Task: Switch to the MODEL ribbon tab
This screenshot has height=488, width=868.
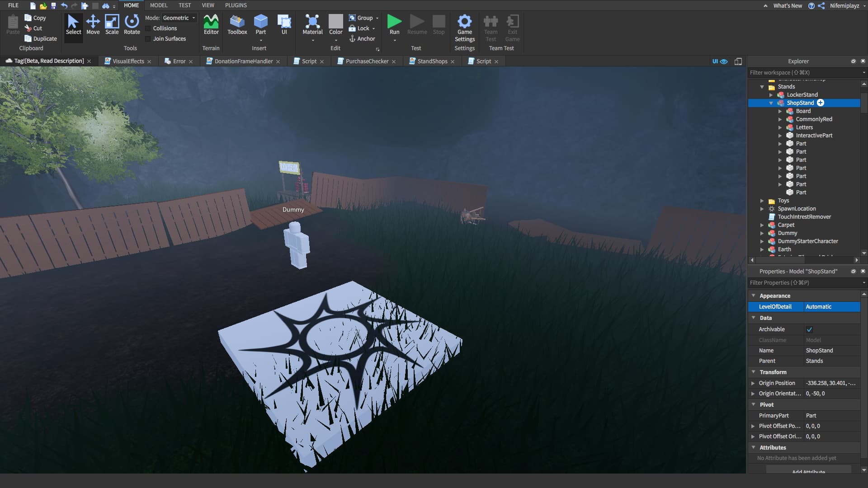Action: [158, 5]
